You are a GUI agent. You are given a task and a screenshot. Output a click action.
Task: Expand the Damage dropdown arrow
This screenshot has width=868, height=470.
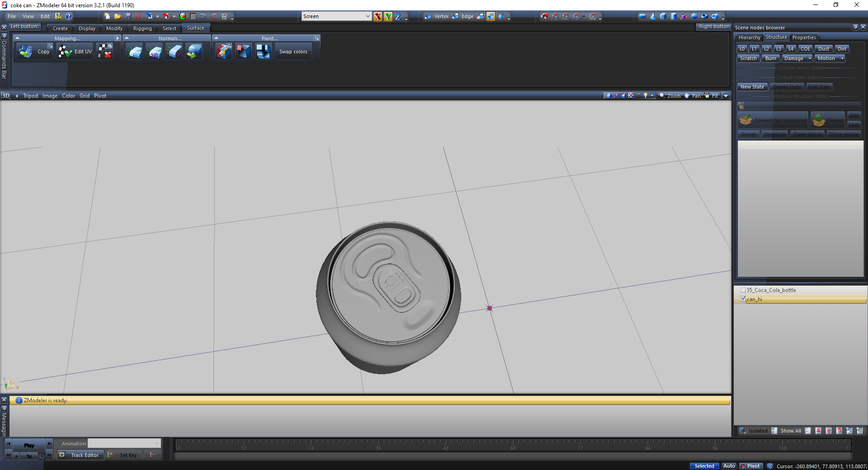809,58
